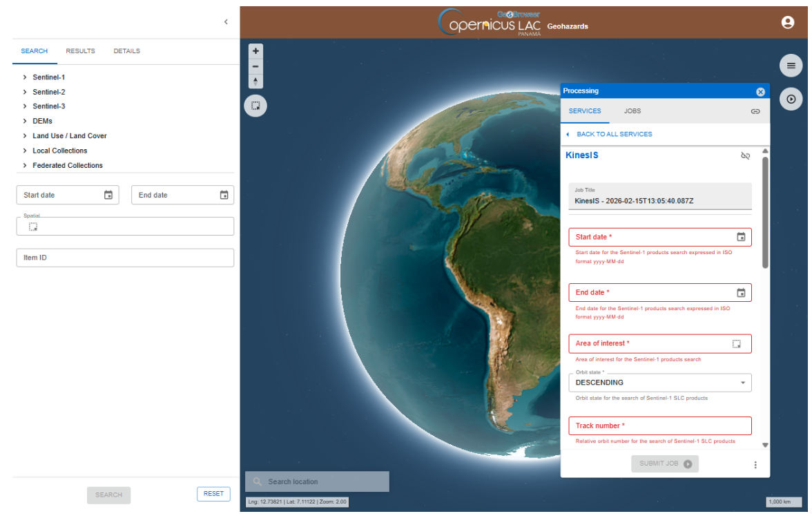Click the Processing panel vertical scrollbar

pos(765,211)
